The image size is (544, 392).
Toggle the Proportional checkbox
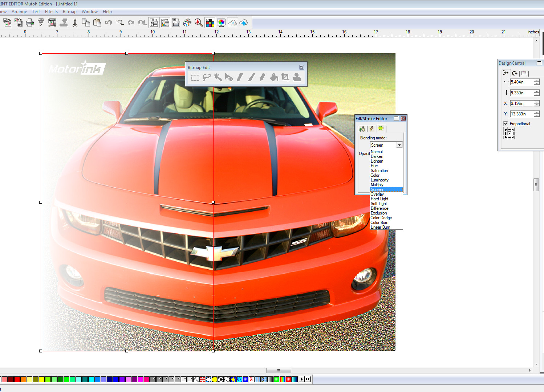click(x=506, y=123)
